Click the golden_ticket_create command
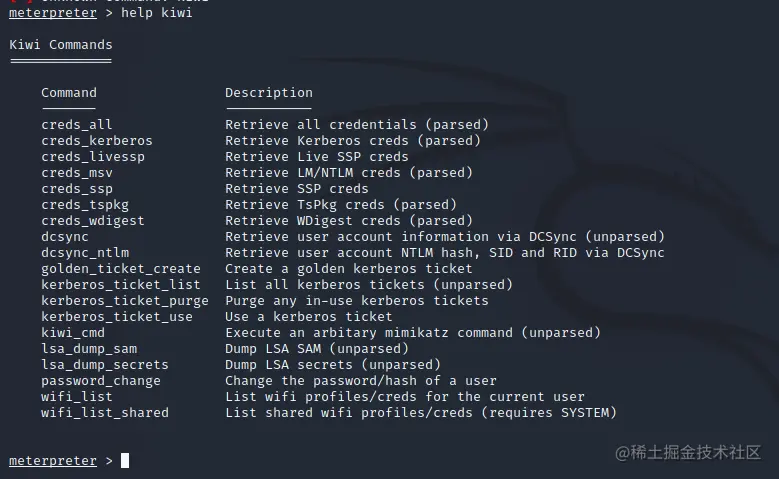 [x=121, y=269]
